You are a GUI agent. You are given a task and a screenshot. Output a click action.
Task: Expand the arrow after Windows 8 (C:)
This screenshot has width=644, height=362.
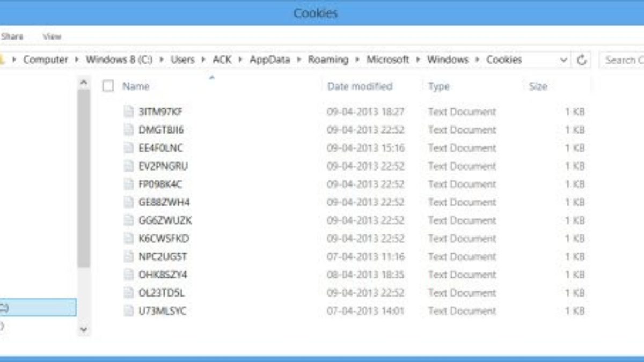coord(162,60)
